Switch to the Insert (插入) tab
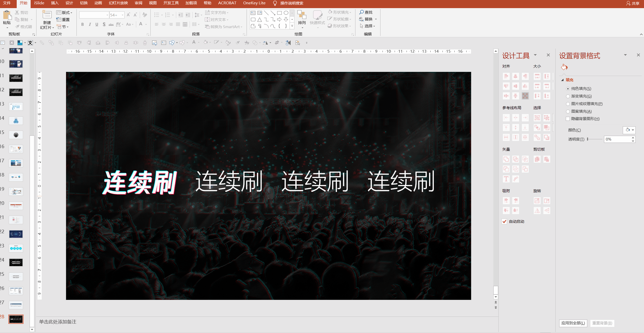Viewport: 644px width, 333px height. pyautogui.click(x=55, y=3)
